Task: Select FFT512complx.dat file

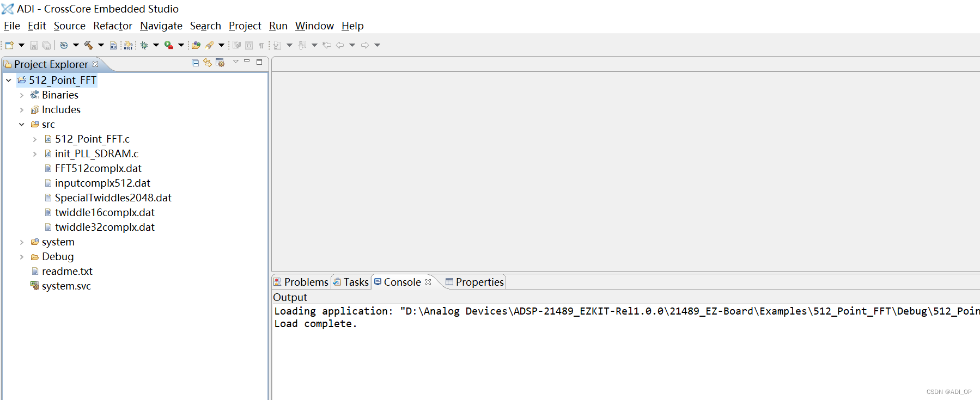Action: click(x=98, y=169)
